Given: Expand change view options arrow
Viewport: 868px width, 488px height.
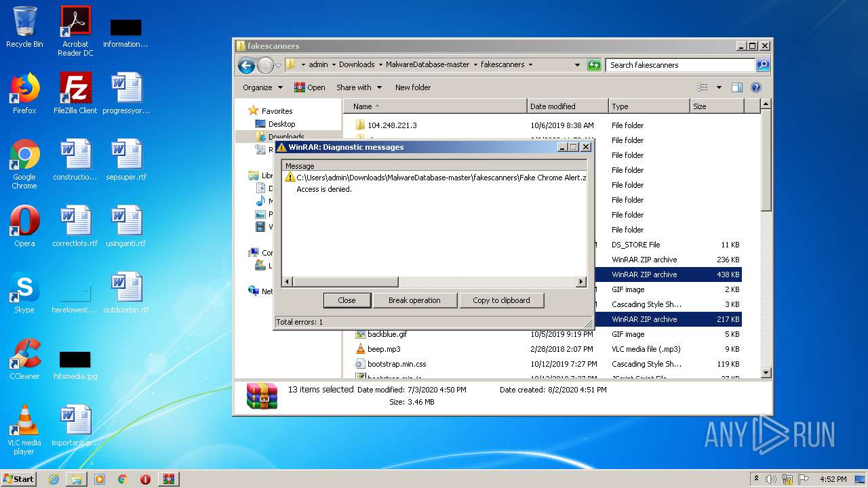Looking at the screenshot, I should [x=719, y=87].
